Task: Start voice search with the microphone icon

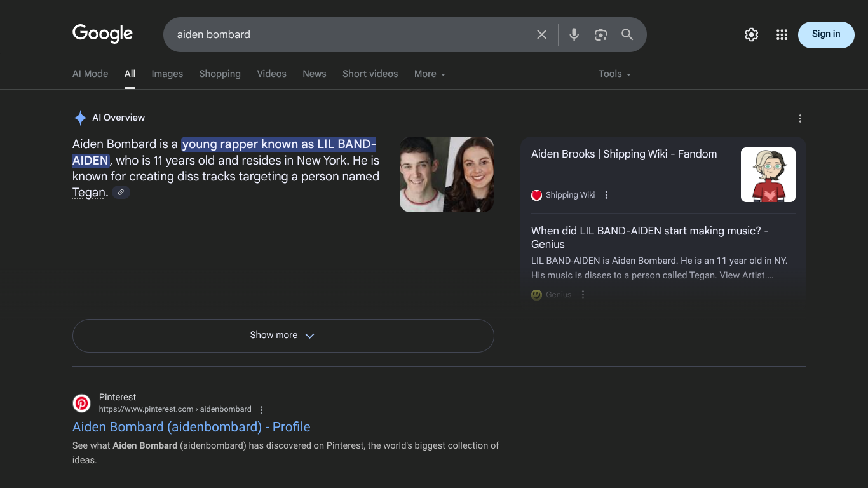Action: pyautogui.click(x=574, y=34)
